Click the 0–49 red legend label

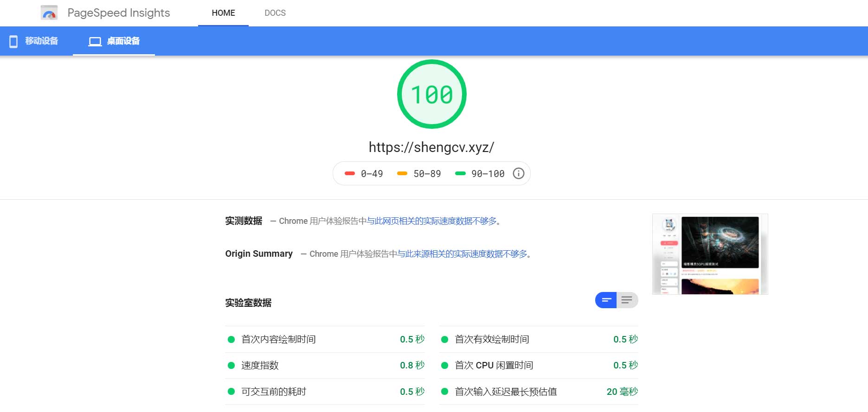click(372, 174)
